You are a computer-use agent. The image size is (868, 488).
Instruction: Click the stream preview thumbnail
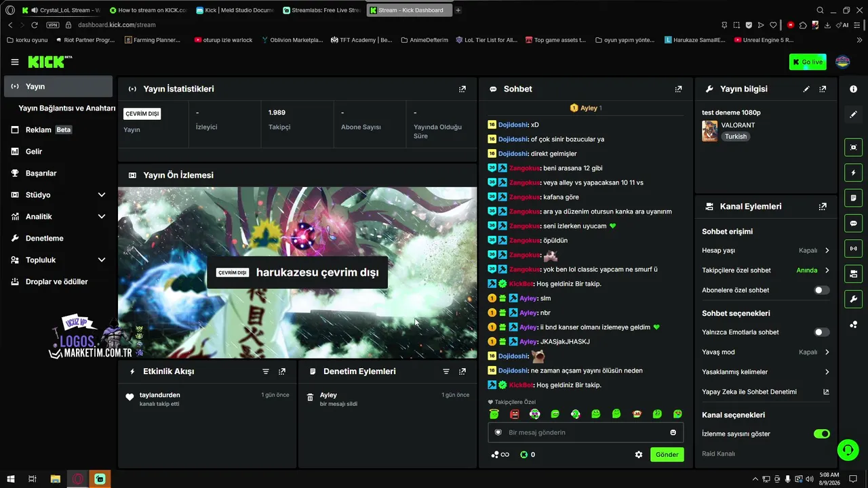pos(297,272)
